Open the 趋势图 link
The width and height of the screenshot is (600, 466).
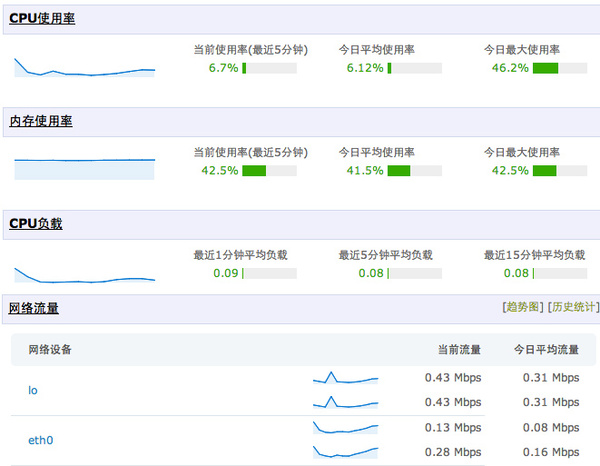tap(523, 307)
